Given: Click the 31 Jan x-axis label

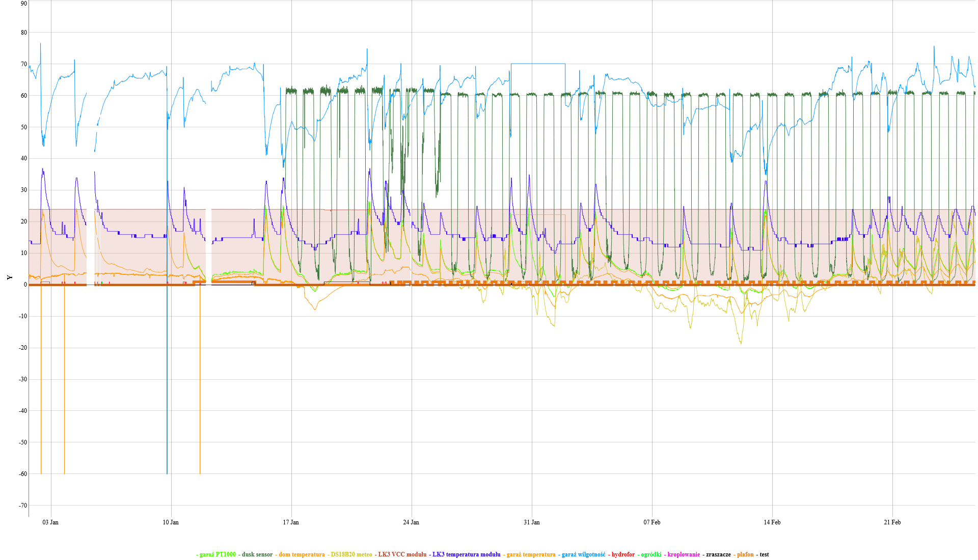Looking at the screenshot, I should pos(532,522).
